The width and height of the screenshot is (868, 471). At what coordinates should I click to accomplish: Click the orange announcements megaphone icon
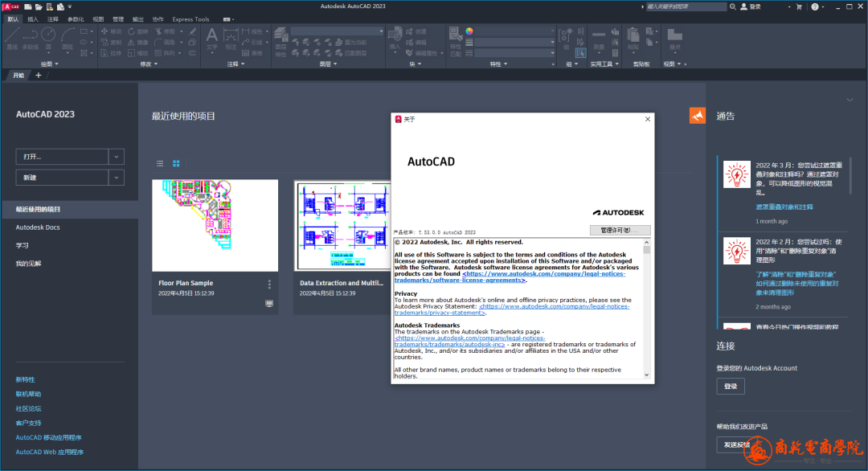[697, 116]
